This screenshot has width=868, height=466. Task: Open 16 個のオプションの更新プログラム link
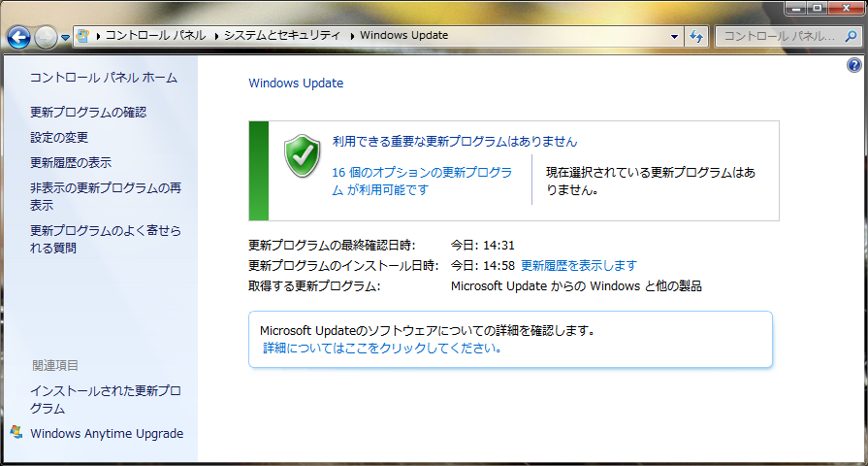[x=422, y=182]
